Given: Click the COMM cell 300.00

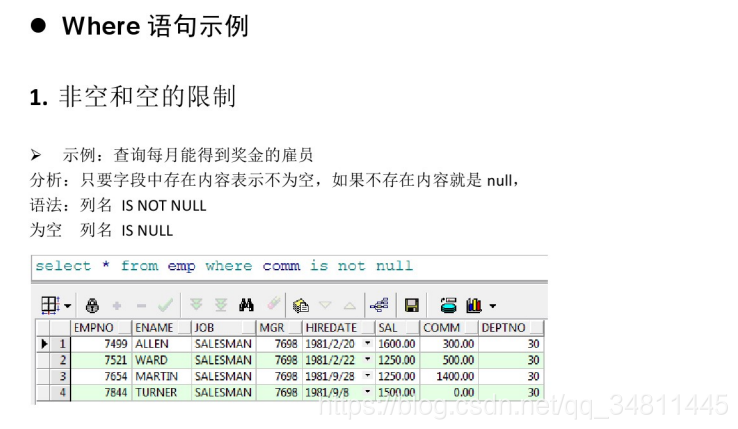Looking at the screenshot, I should pos(449,344).
